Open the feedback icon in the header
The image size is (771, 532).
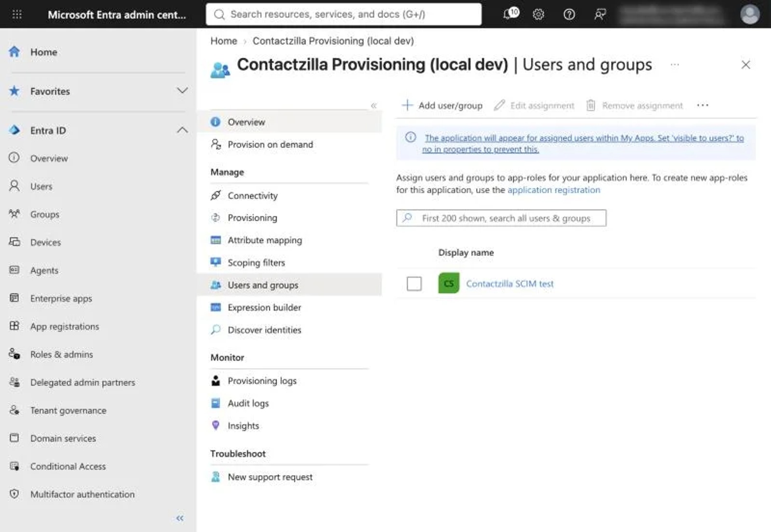coord(600,14)
